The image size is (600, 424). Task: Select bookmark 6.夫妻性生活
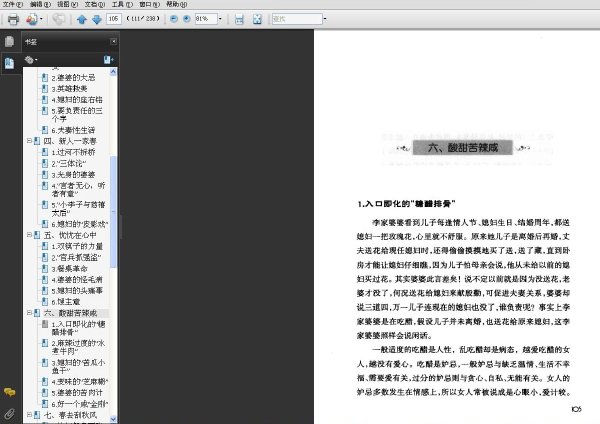click(73, 130)
